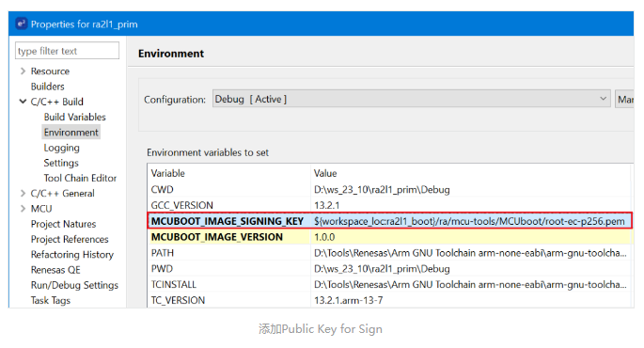The image size is (644, 348).
Task: Expand the MCU tree node
Action: coord(23,209)
